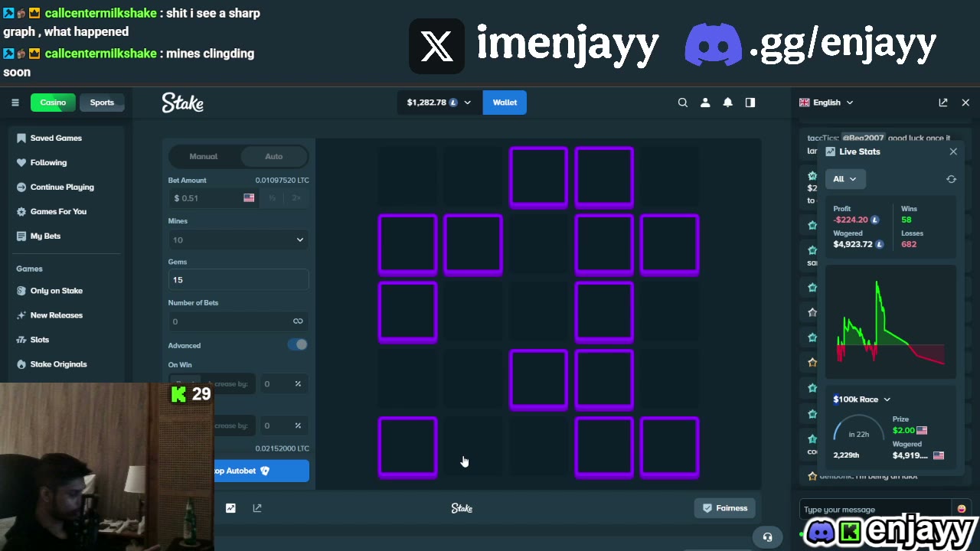Open New Releases in sidebar
Viewport: 980px width, 551px height.
pos(56,315)
